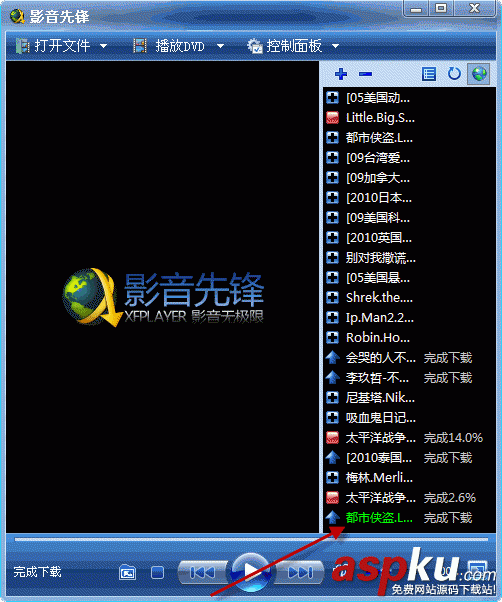Screen dimensions: 502x602
Task: Select the 太平洋战争... text at 完成2.6%
Action: click(x=380, y=498)
